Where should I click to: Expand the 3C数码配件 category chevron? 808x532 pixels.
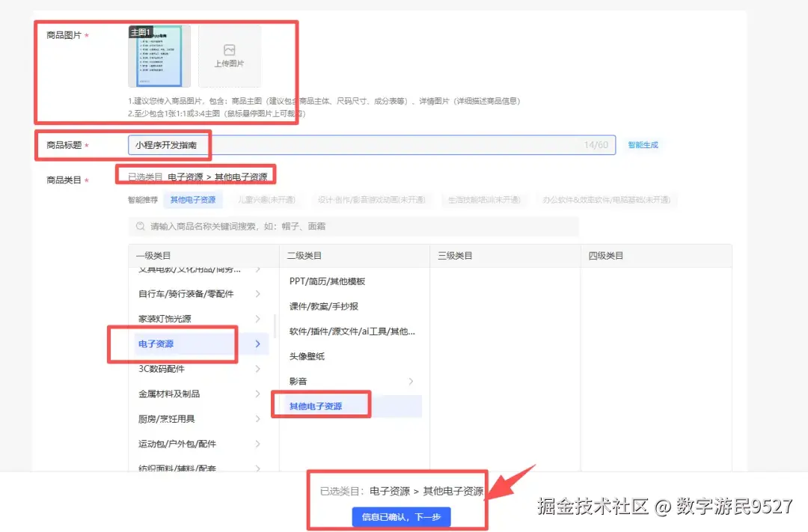[257, 369]
